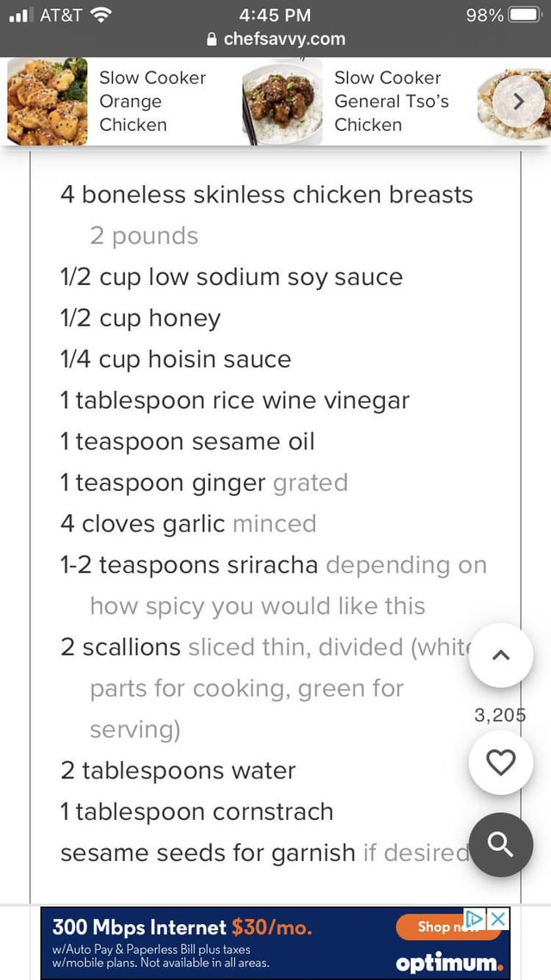Tap the padlock icon in address bar
This screenshot has width=551, height=980.
[x=210, y=40]
